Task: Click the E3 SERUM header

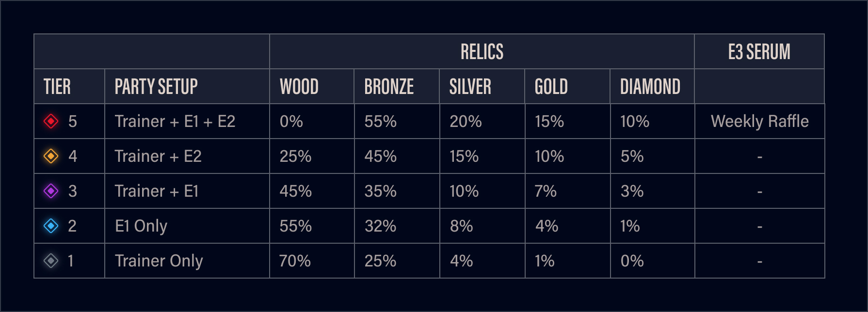Action: point(759,52)
